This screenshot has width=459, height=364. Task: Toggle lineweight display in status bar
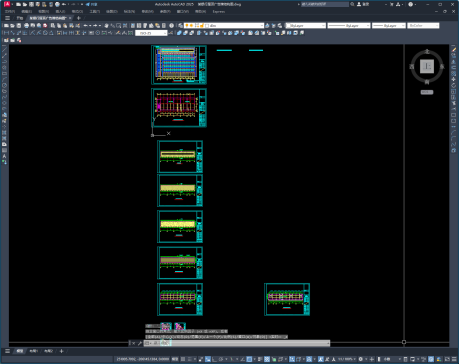coord(260,359)
